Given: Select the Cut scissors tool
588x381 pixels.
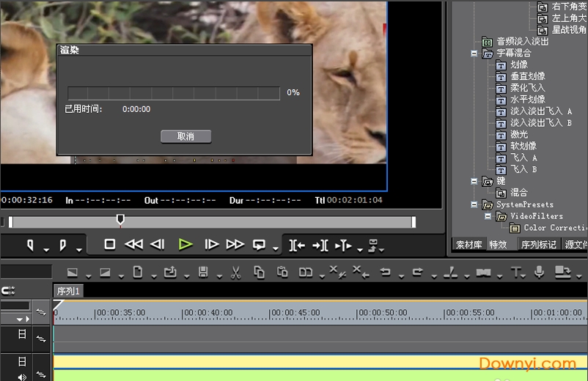Looking at the screenshot, I should tap(235, 273).
